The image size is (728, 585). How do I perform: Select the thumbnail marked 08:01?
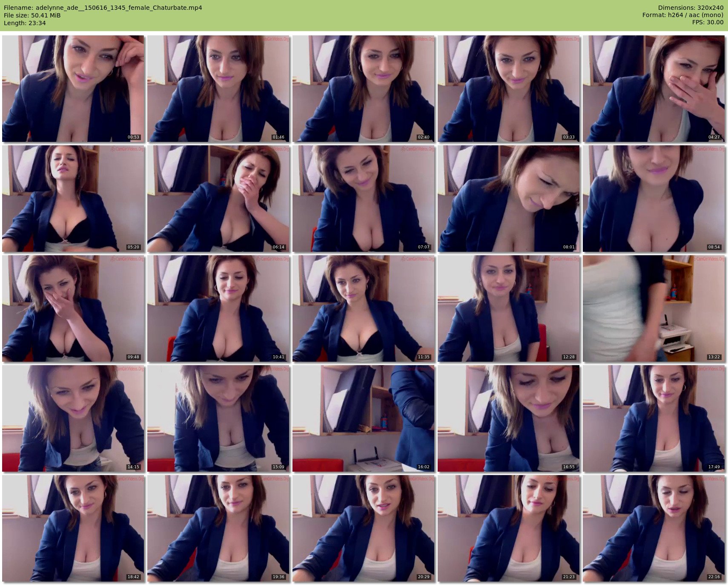tap(509, 199)
